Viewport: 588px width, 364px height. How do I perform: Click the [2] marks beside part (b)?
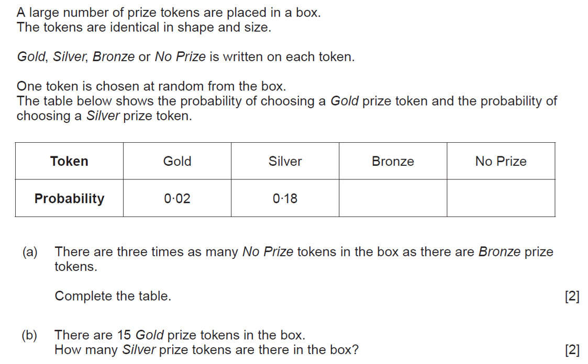pyautogui.click(x=572, y=350)
